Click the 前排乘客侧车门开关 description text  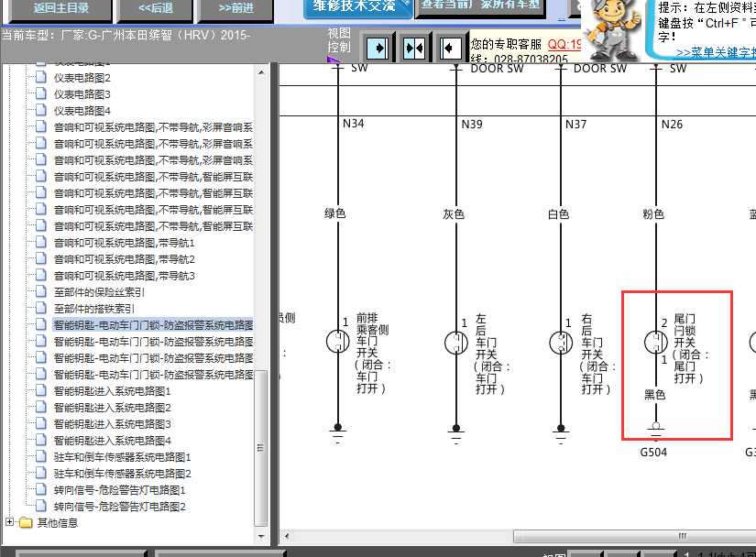coord(373,354)
